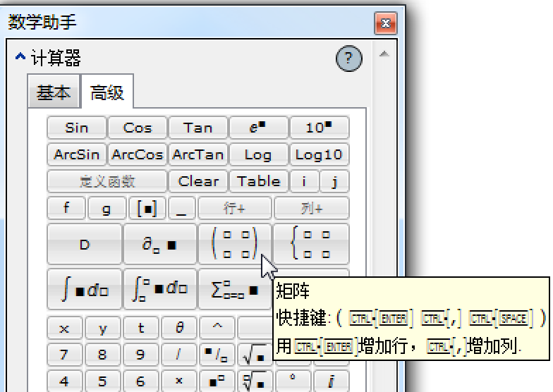Click the ArcCos button
The width and height of the screenshot is (553, 392).
pos(137,154)
